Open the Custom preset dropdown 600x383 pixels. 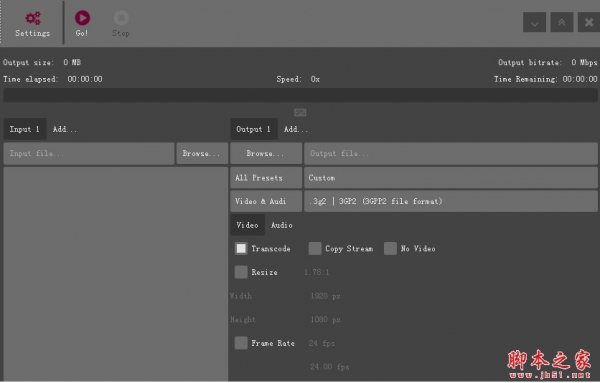click(x=451, y=178)
